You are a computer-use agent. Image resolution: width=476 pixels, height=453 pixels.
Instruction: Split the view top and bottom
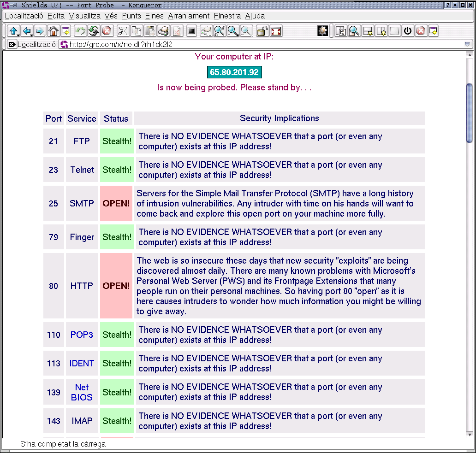pyautogui.click(x=368, y=30)
